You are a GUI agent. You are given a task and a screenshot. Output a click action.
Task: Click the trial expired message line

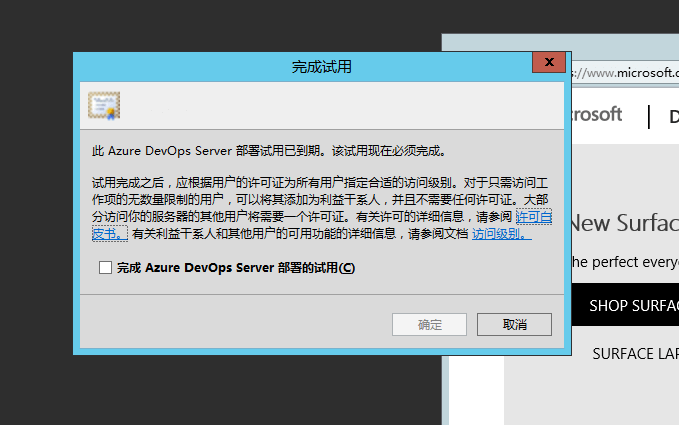point(268,151)
